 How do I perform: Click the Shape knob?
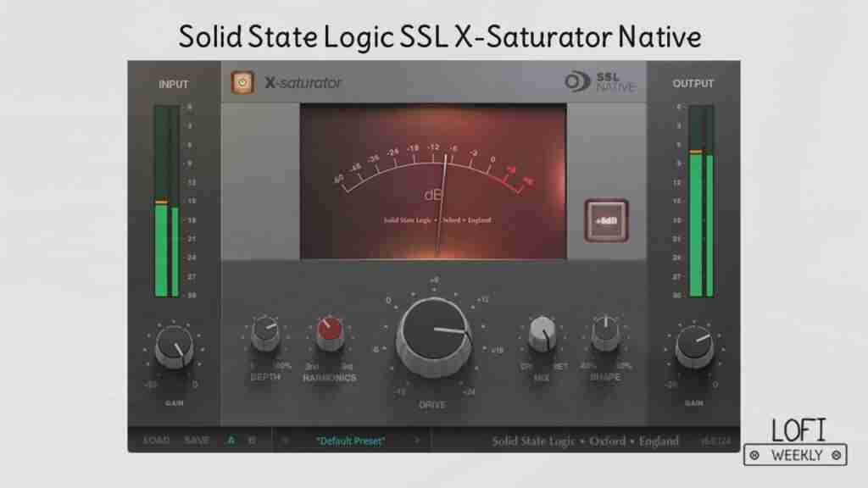[x=605, y=333]
